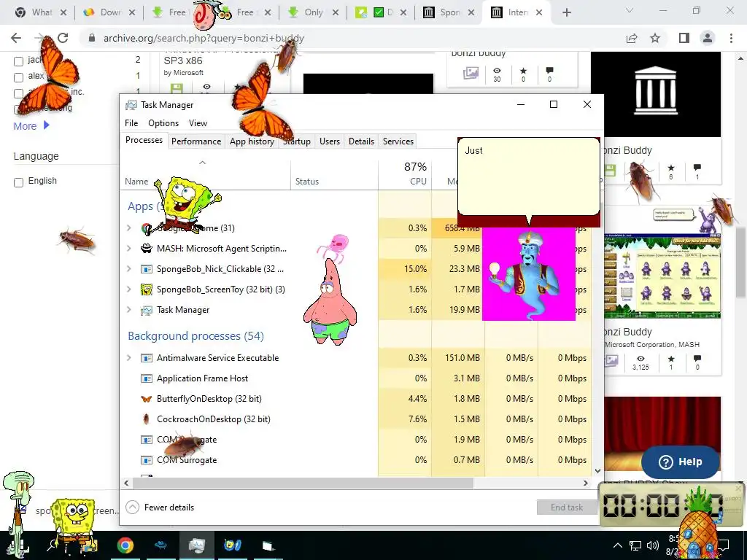Screen dimensions: 747x560
Task: Click the genie agent character
Action: (529, 274)
